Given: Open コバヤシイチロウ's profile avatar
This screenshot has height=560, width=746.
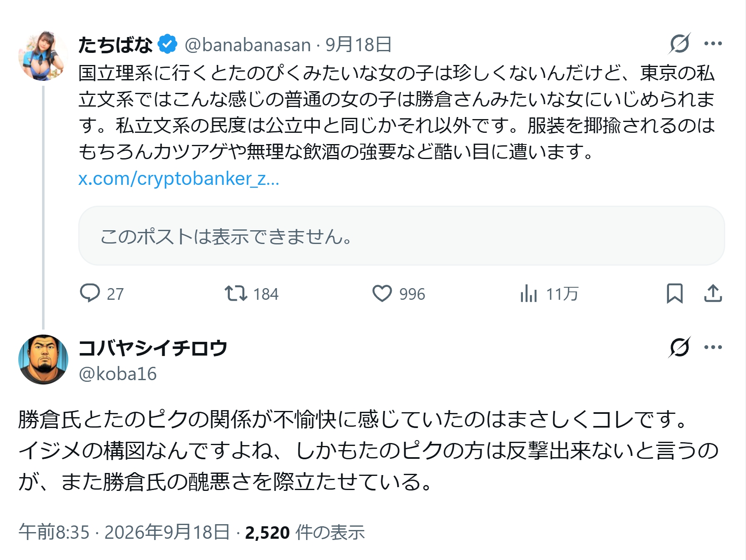Looking at the screenshot, I should coord(43,359).
